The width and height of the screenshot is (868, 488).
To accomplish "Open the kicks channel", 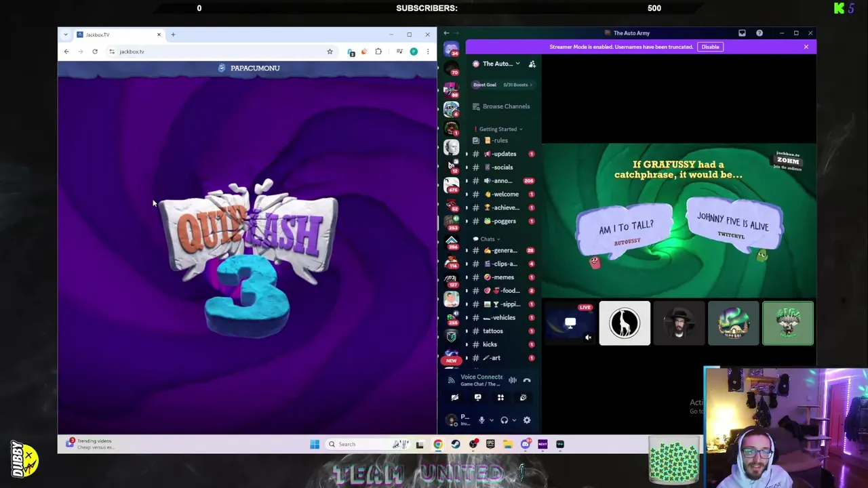I will point(502,344).
